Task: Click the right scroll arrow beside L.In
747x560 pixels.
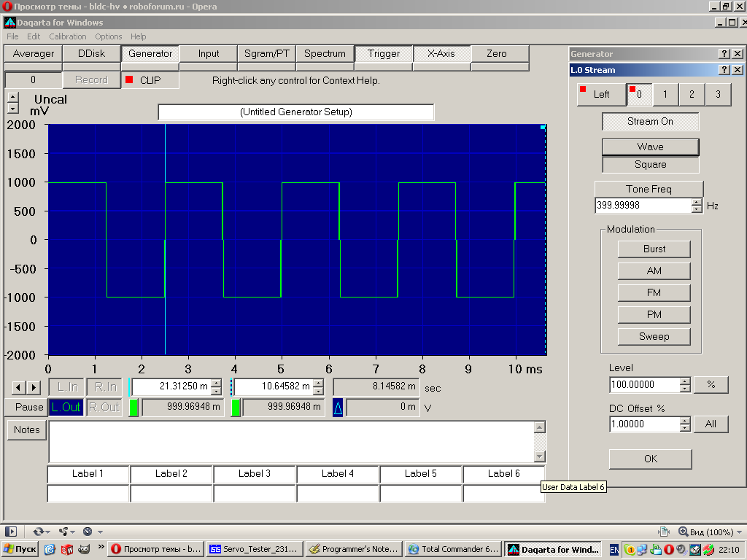Action: (34, 387)
